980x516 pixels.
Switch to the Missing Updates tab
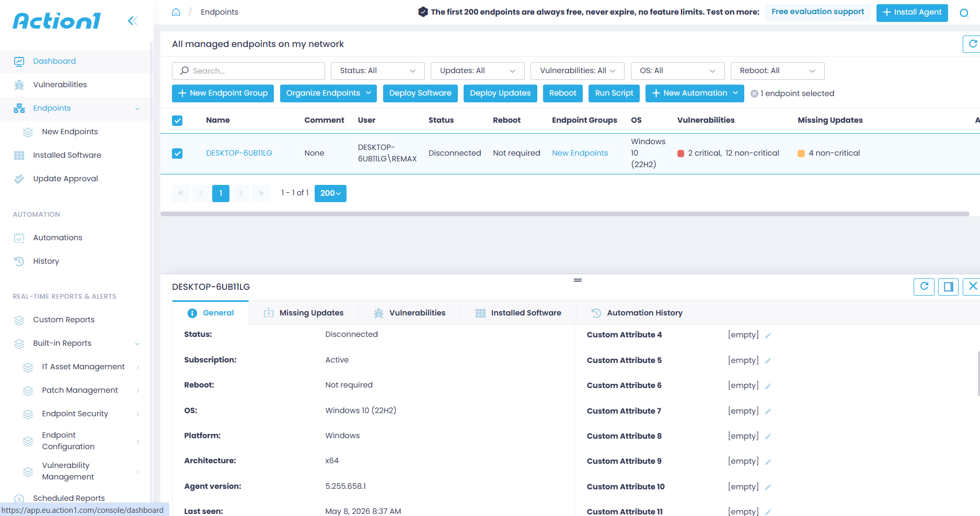pos(304,313)
